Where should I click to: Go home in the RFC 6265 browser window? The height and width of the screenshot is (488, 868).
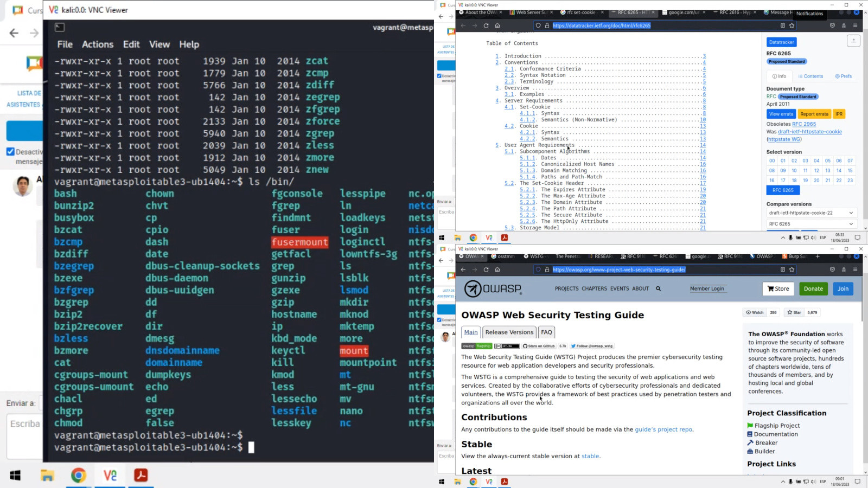tap(497, 25)
